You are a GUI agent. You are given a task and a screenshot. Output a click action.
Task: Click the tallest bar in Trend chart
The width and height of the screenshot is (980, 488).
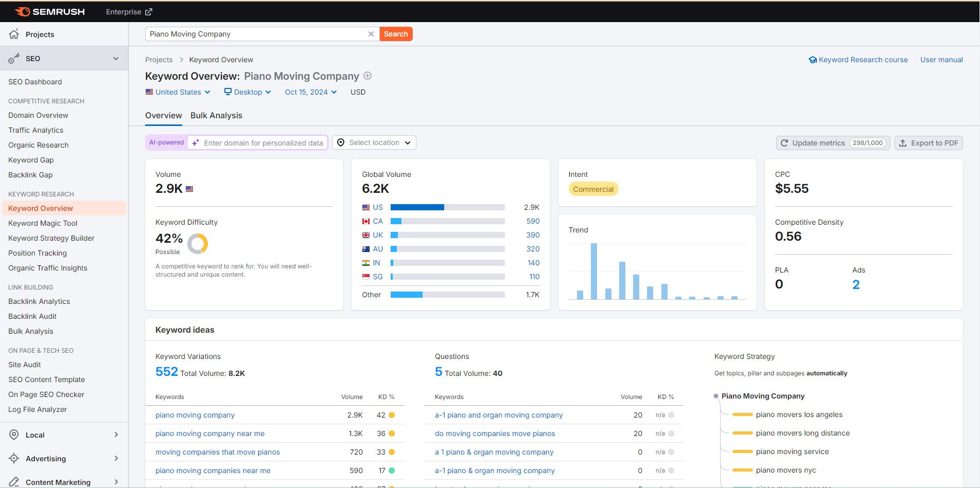pos(594,271)
